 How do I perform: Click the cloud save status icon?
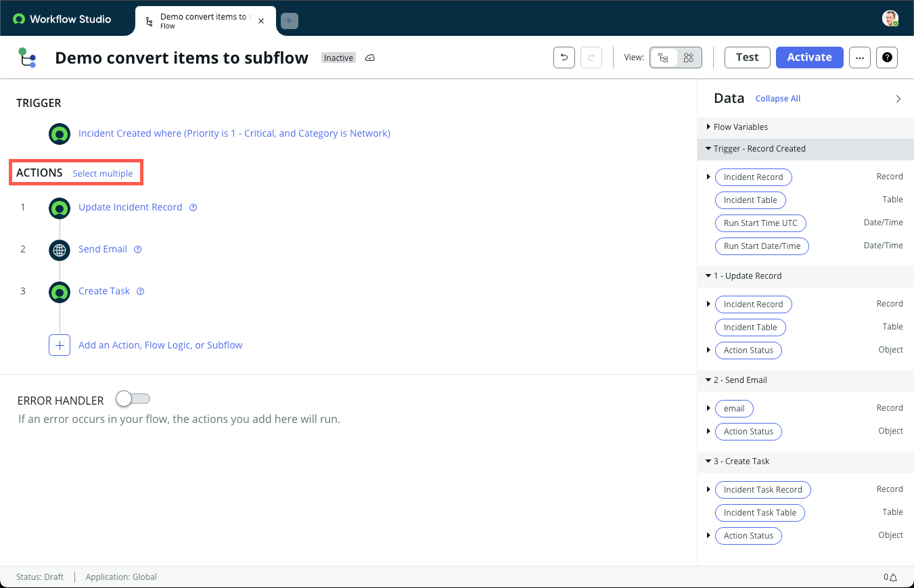tap(370, 58)
